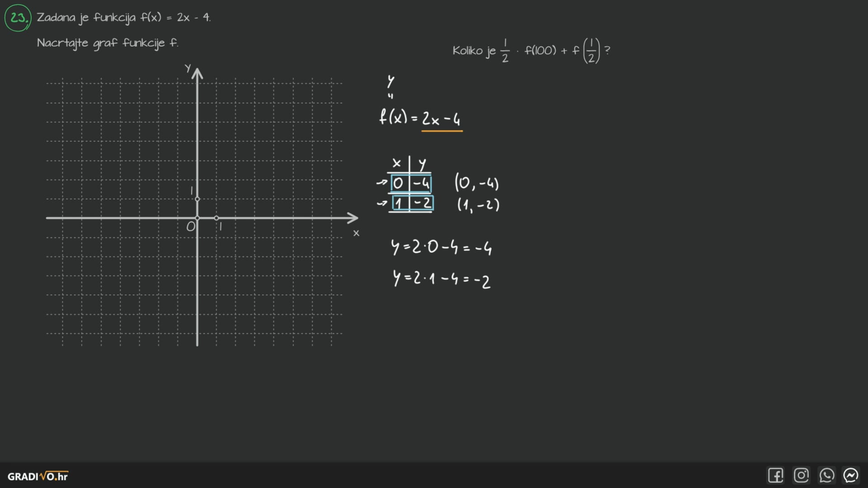Click the equation y = 2·0 - 4 = -4
Screen dimensions: 868x488
click(x=441, y=247)
